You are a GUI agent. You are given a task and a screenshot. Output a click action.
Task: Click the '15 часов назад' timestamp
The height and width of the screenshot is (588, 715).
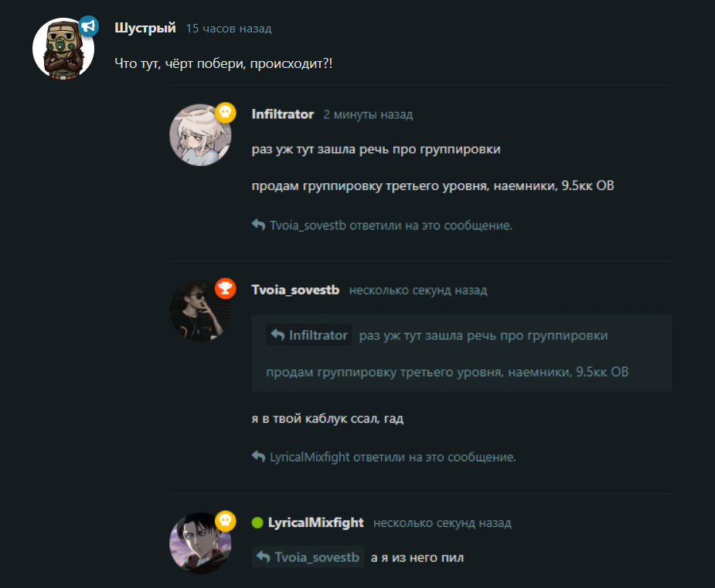pos(229,29)
